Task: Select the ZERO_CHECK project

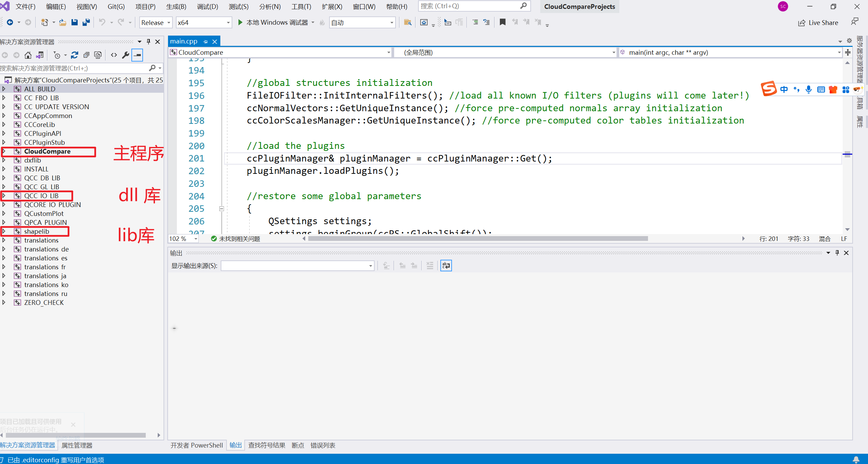Action: pos(44,302)
